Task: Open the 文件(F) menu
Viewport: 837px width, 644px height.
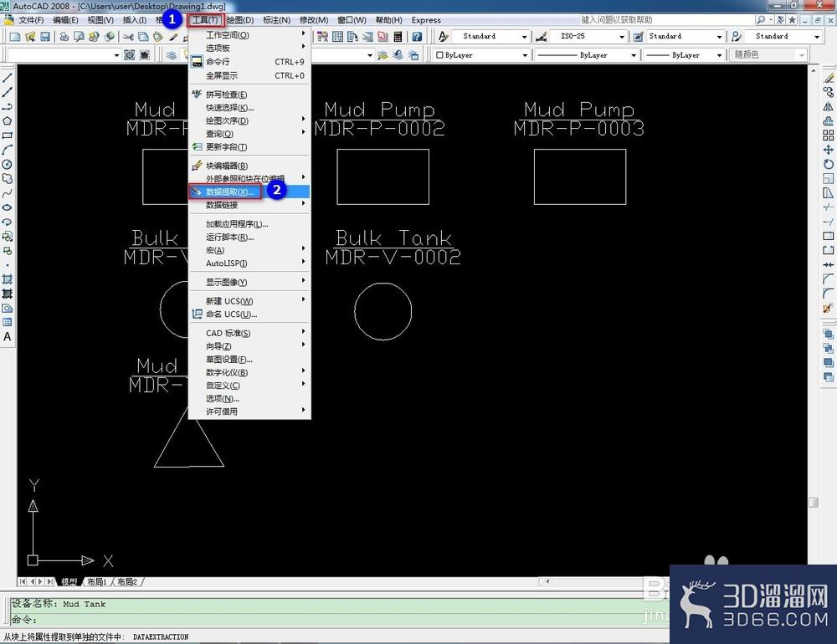Action: tap(31, 20)
